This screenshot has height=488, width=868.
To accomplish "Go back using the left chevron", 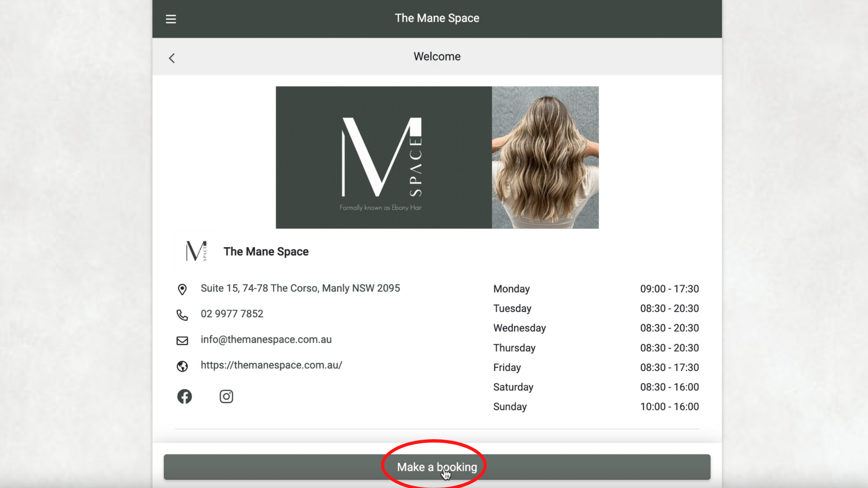I will [172, 58].
